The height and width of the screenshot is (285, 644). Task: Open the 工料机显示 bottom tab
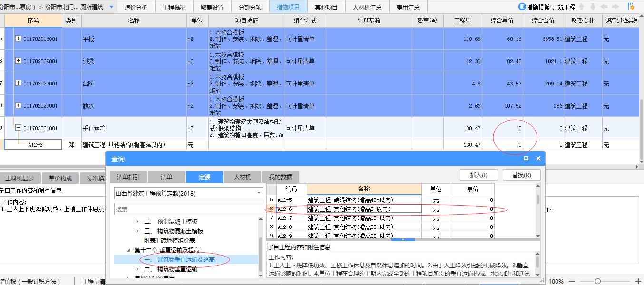20,179
